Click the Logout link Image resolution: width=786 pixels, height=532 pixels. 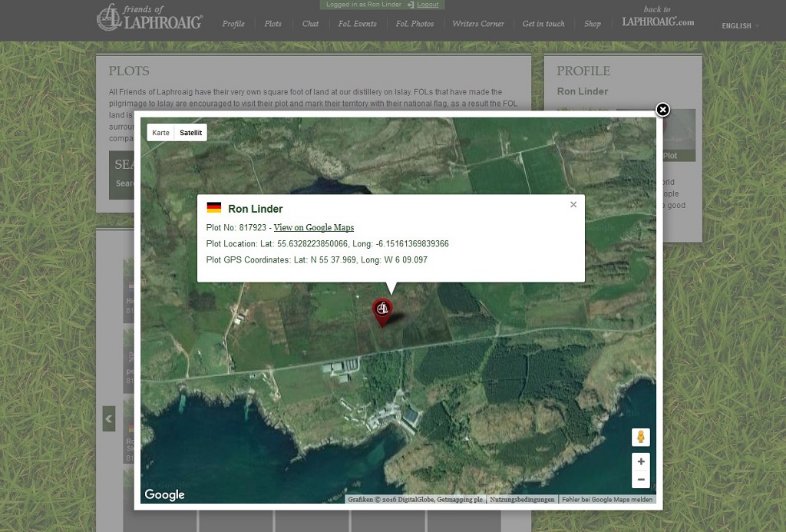coord(428,5)
